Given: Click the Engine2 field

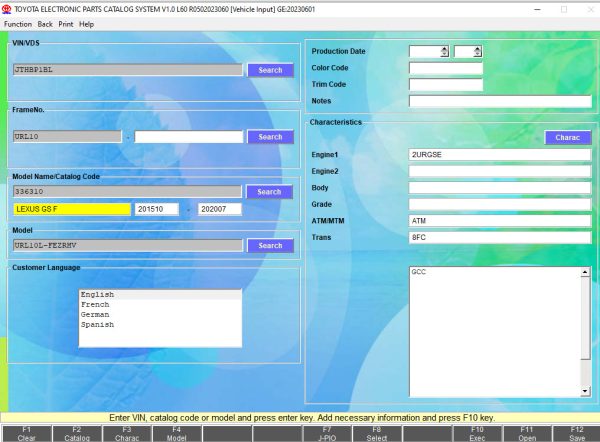Looking at the screenshot, I should coord(500,171).
